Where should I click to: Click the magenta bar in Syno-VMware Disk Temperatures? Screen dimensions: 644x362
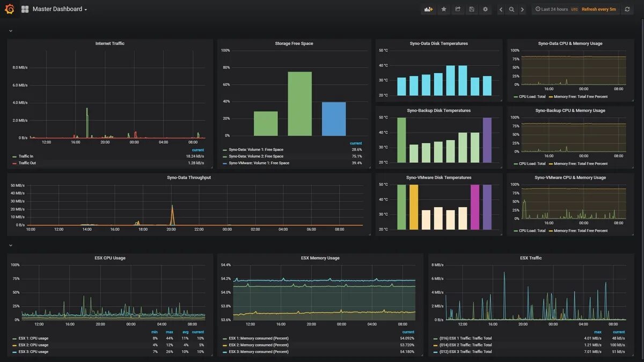475,207
